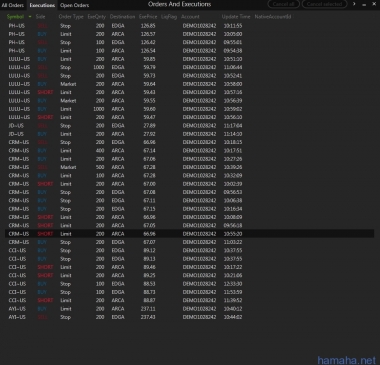The image size is (380, 365).
Task: Click Limit in the AYI-US BUY row
Action: (66, 309)
